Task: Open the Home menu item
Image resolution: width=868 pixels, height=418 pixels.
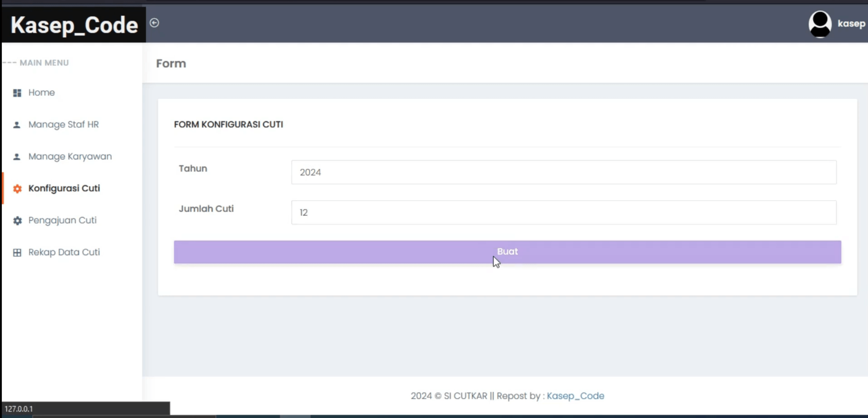Action: coord(41,93)
